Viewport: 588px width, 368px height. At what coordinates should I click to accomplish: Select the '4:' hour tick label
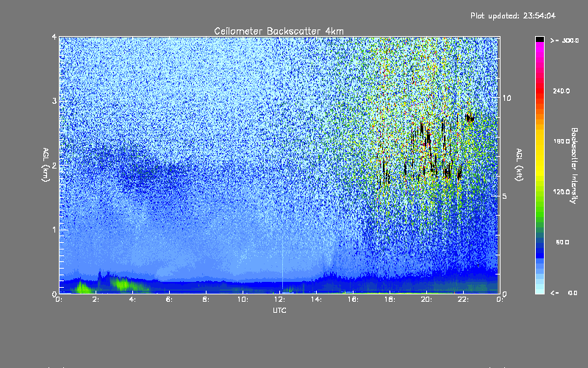click(133, 300)
